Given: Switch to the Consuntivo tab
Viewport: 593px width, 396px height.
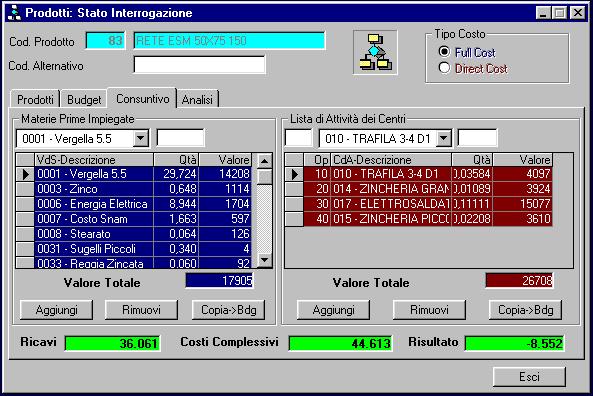Looking at the screenshot, I should 143,98.
